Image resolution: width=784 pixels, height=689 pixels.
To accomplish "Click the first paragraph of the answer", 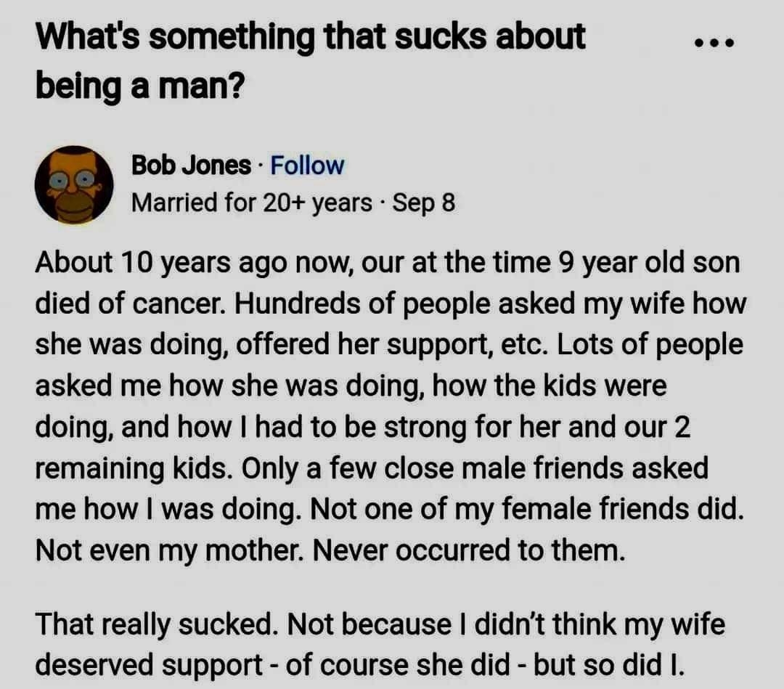I will 392,407.
